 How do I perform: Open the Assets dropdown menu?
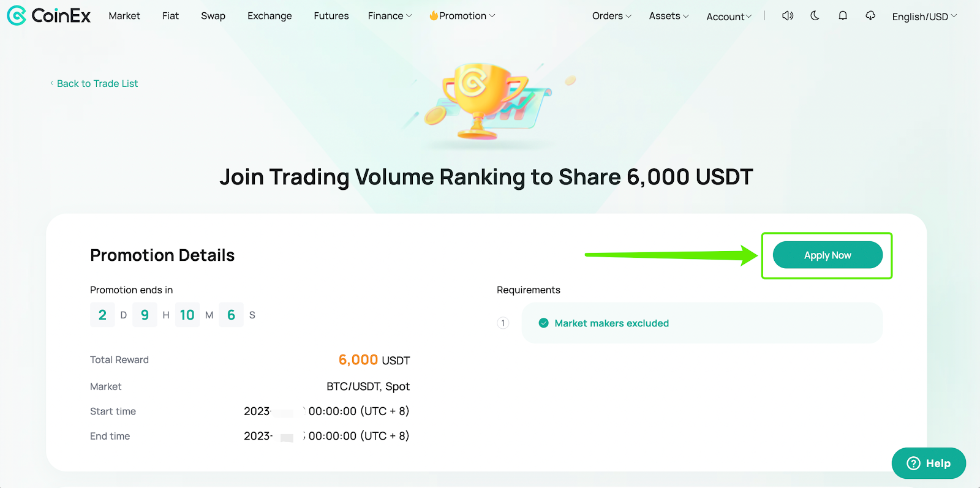click(x=668, y=16)
